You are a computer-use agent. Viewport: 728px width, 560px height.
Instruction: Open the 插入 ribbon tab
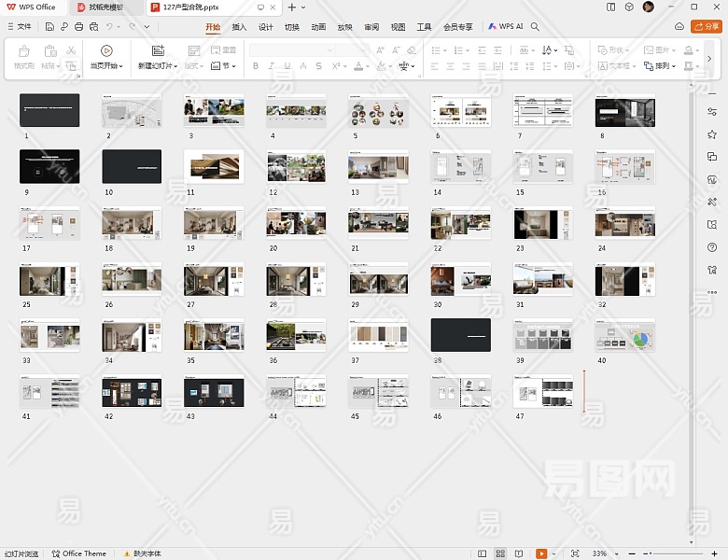click(239, 27)
